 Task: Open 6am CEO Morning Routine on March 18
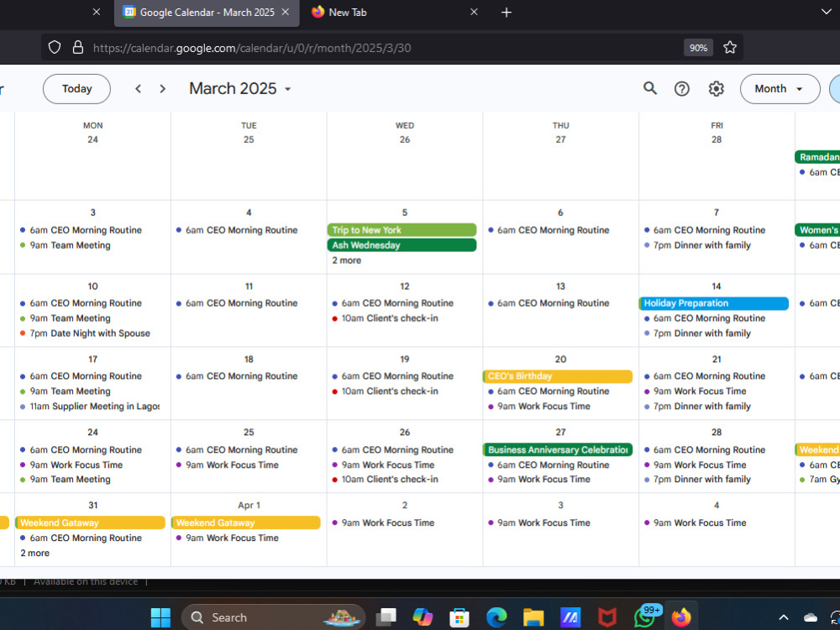pos(237,376)
